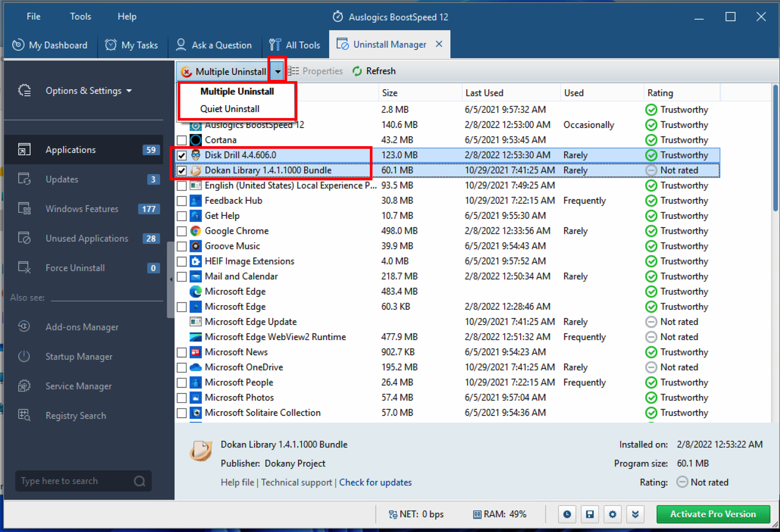Viewport: 780px width, 532px height.
Task: Select the HEIF Image Extensions row
Action: (448, 261)
